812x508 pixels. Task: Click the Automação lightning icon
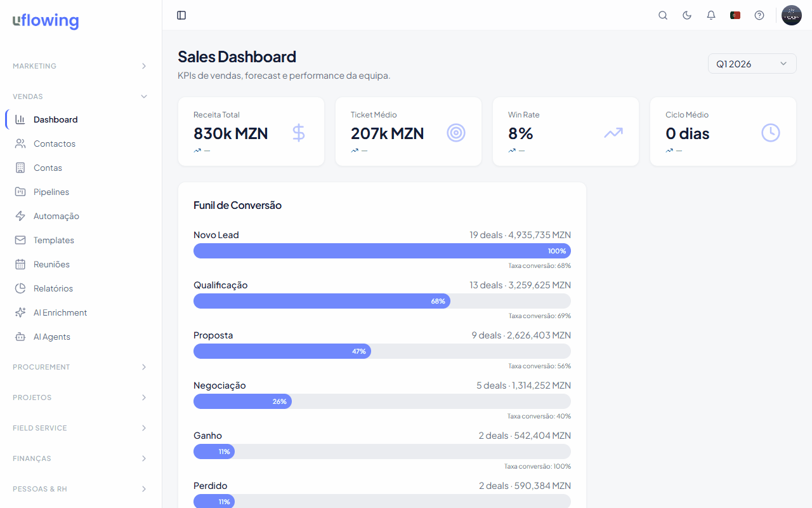(20, 216)
